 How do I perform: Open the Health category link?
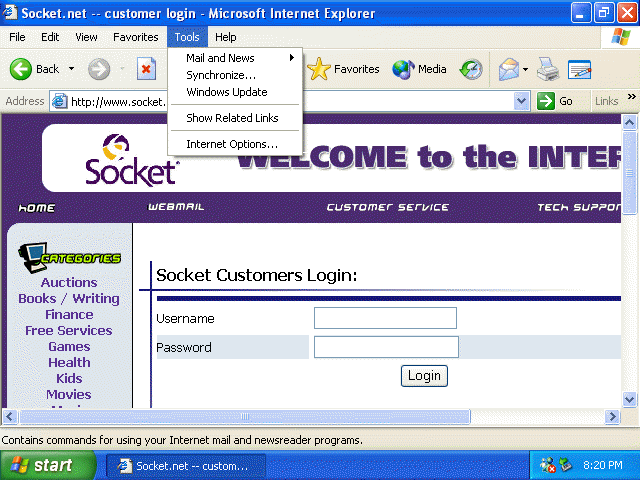coord(69,362)
